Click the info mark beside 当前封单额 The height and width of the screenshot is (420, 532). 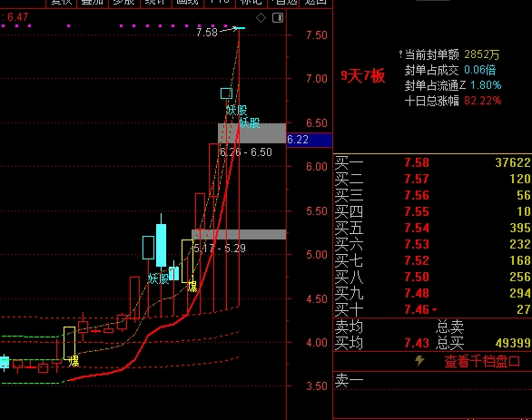400,54
